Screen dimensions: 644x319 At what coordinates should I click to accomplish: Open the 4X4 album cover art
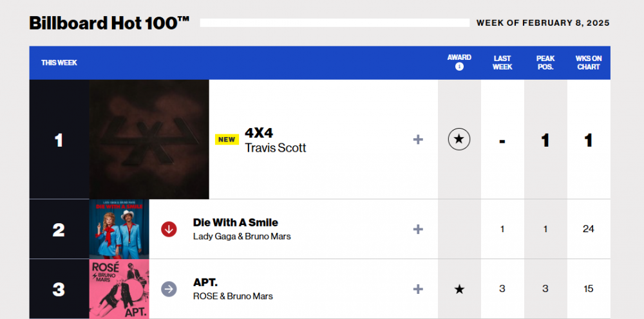[149, 140]
